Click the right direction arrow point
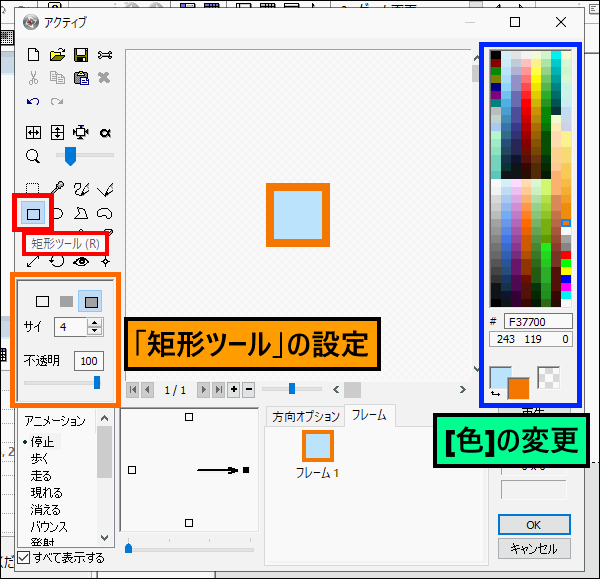The height and width of the screenshot is (579, 600). click(x=246, y=470)
